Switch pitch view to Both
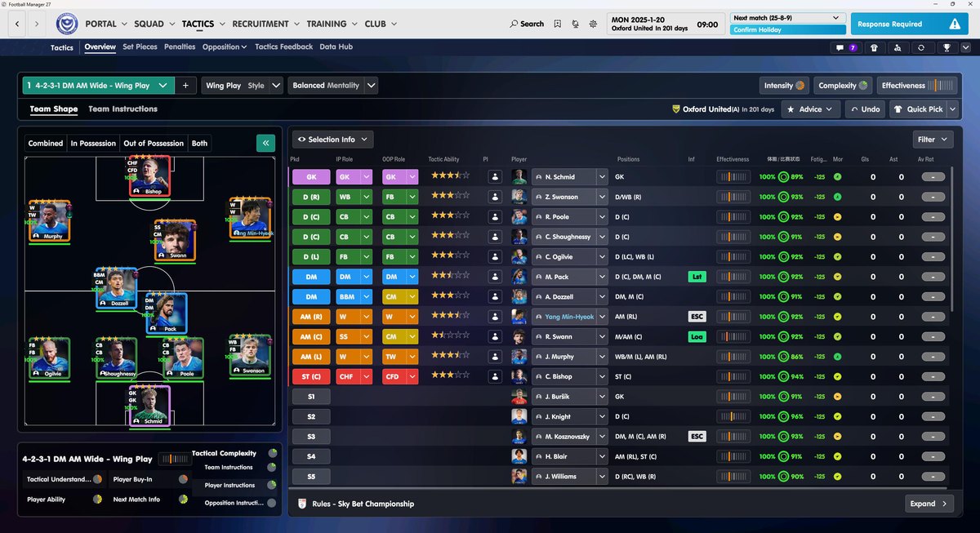Image resolution: width=980 pixels, height=533 pixels. click(x=199, y=143)
